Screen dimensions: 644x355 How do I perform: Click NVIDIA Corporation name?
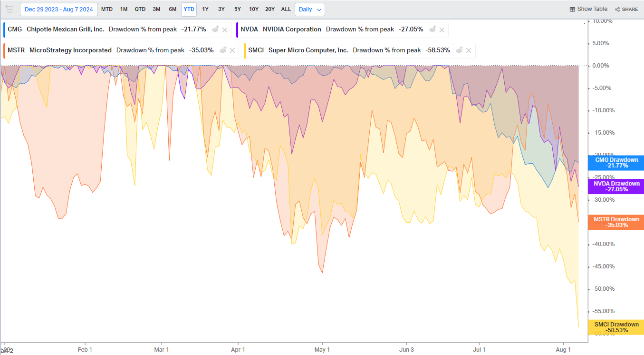point(292,30)
